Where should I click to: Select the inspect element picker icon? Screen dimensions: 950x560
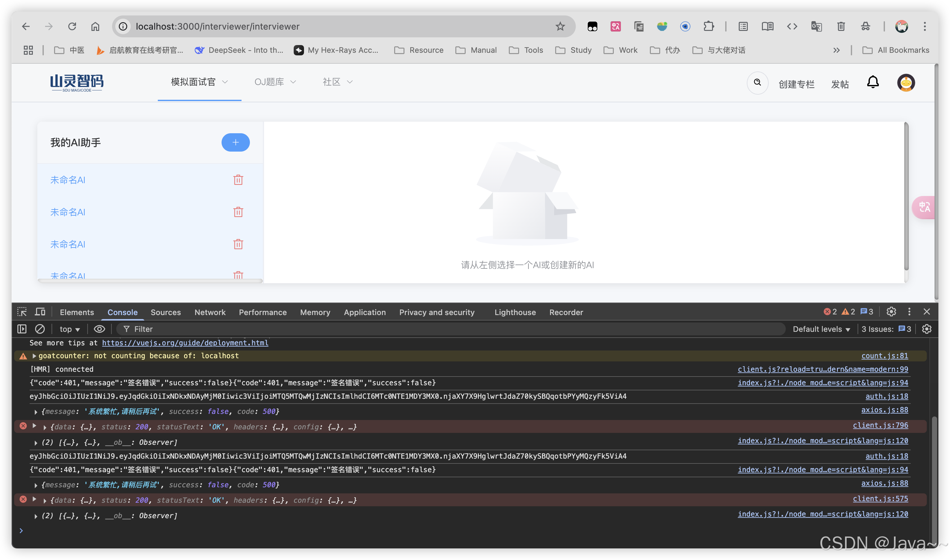coord(22,312)
